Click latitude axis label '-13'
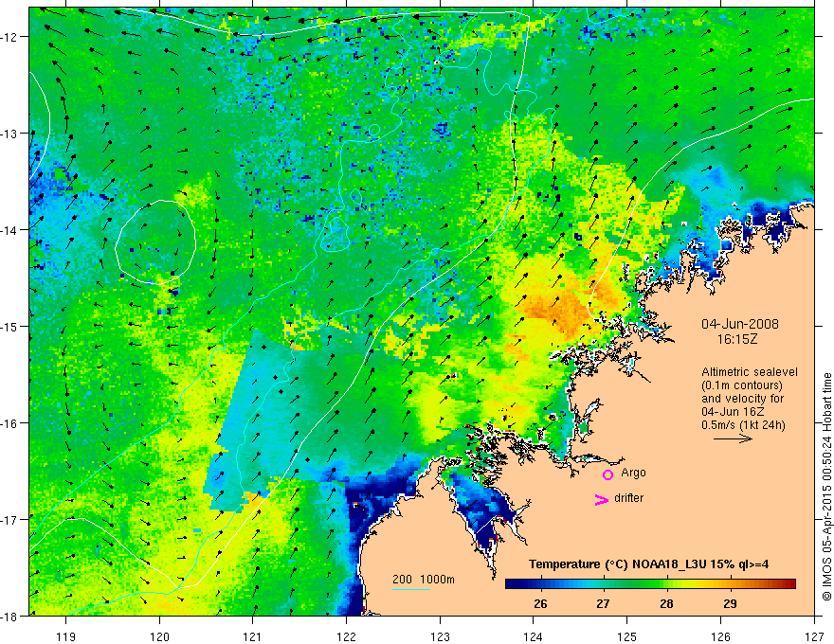The width and height of the screenshot is (834, 644). [10, 134]
